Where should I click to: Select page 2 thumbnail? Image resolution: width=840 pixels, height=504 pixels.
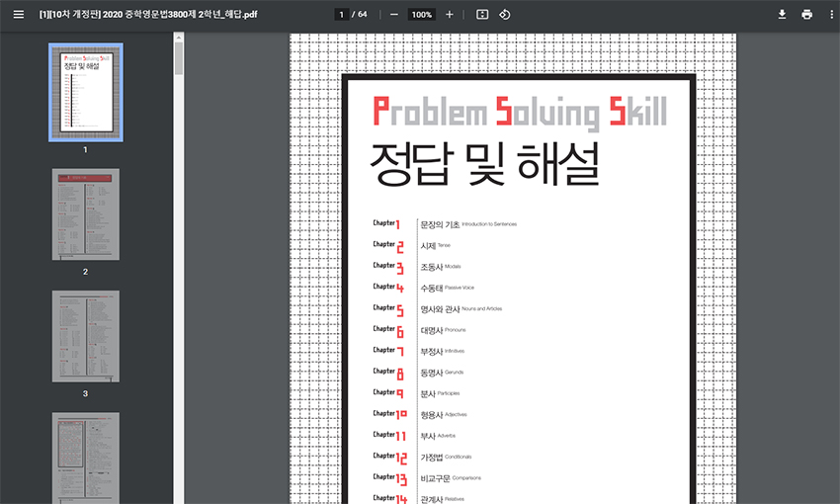(86, 214)
